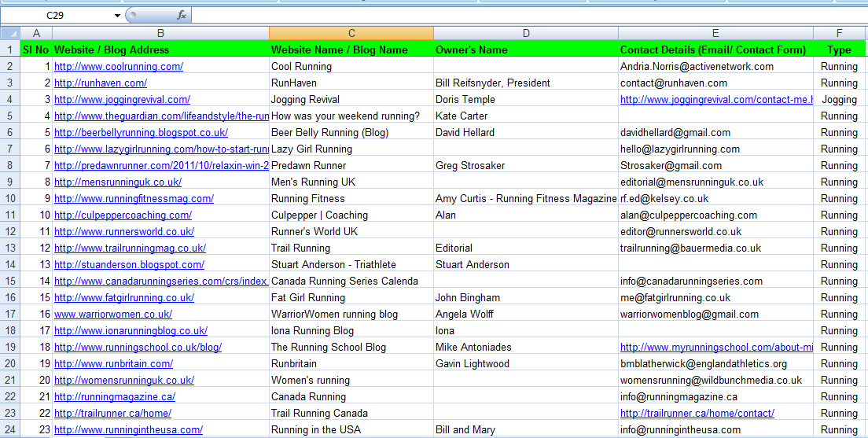Open the trailrunner.ca/home/ link
Viewport: 868px width, 438px height.
(x=112, y=414)
